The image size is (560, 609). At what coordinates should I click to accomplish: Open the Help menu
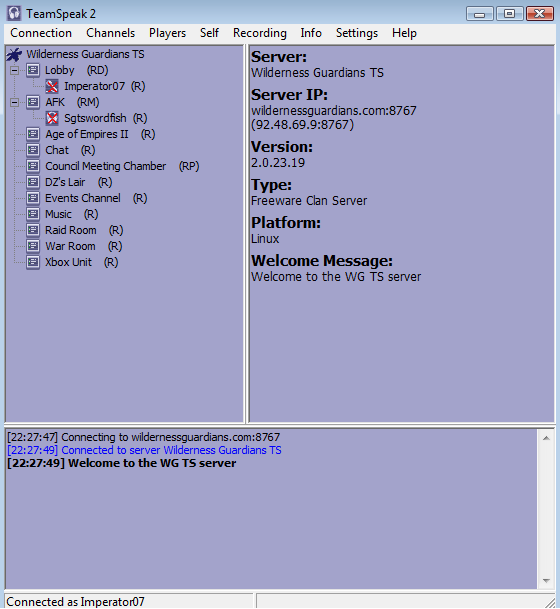(404, 33)
